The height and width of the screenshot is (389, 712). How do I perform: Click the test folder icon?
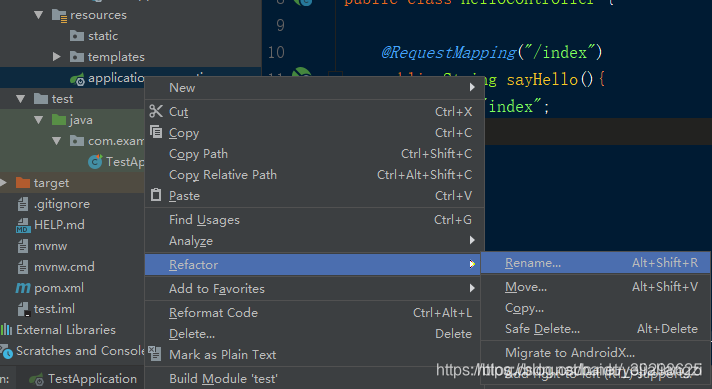click(41, 98)
